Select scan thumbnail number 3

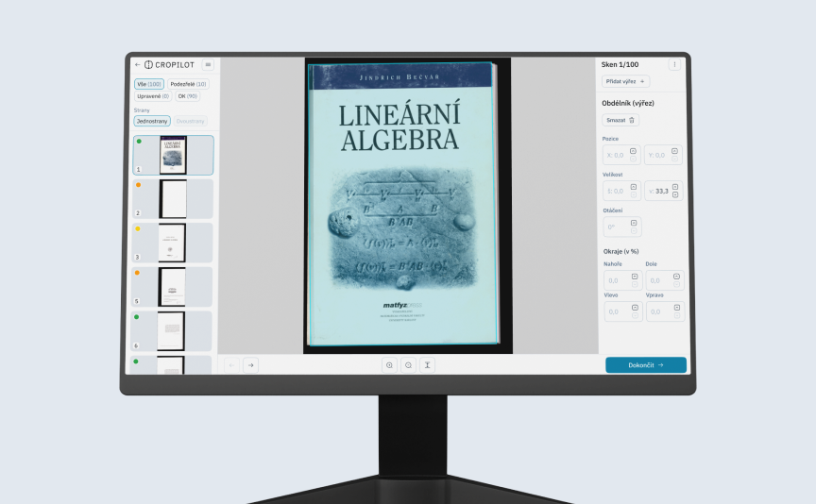(x=172, y=243)
